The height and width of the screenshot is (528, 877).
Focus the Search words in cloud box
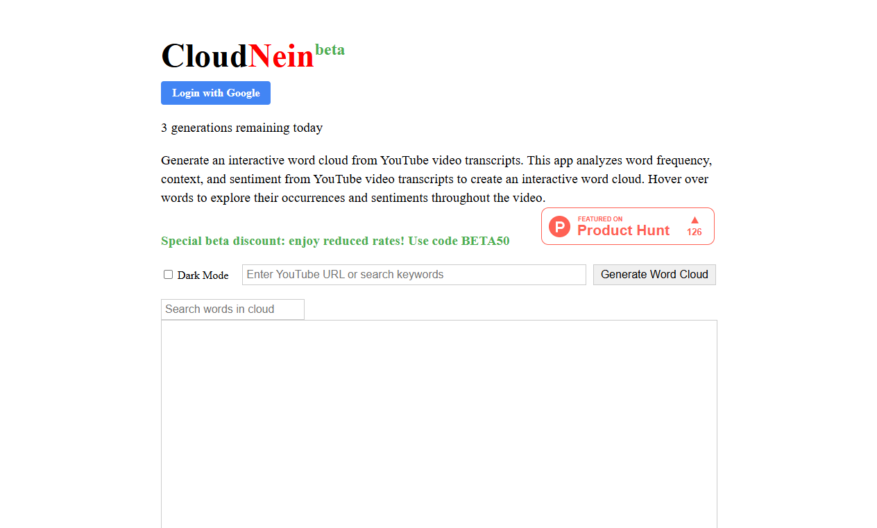[x=233, y=309]
